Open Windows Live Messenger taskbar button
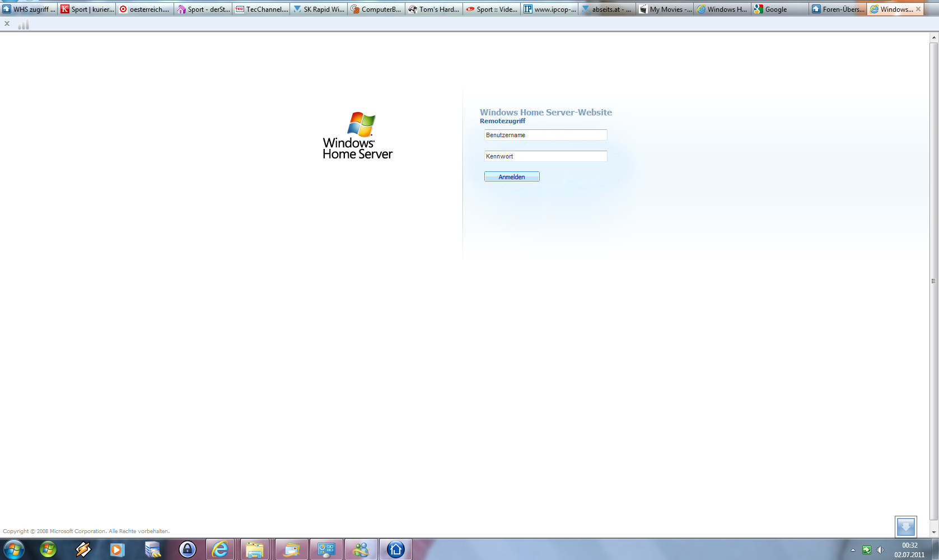939x560 pixels. pos(361,549)
